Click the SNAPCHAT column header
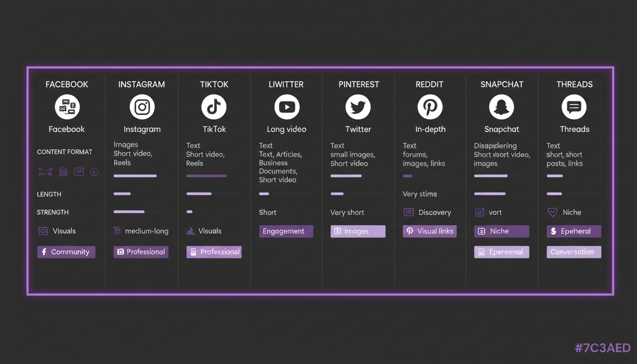This screenshot has height=364, width=637. coord(502,84)
